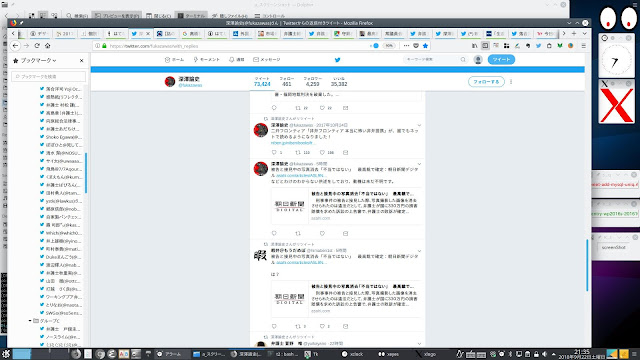
Task: Reload the Twitter page in Firefox
Action: click(37, 46)
